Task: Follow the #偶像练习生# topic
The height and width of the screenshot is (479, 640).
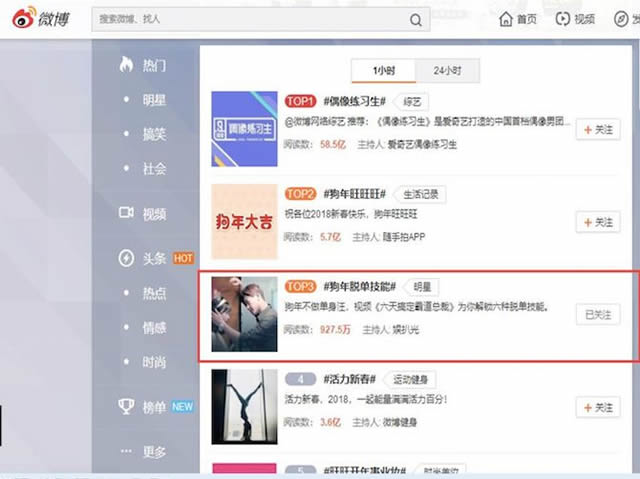Action: coord(598,129)
